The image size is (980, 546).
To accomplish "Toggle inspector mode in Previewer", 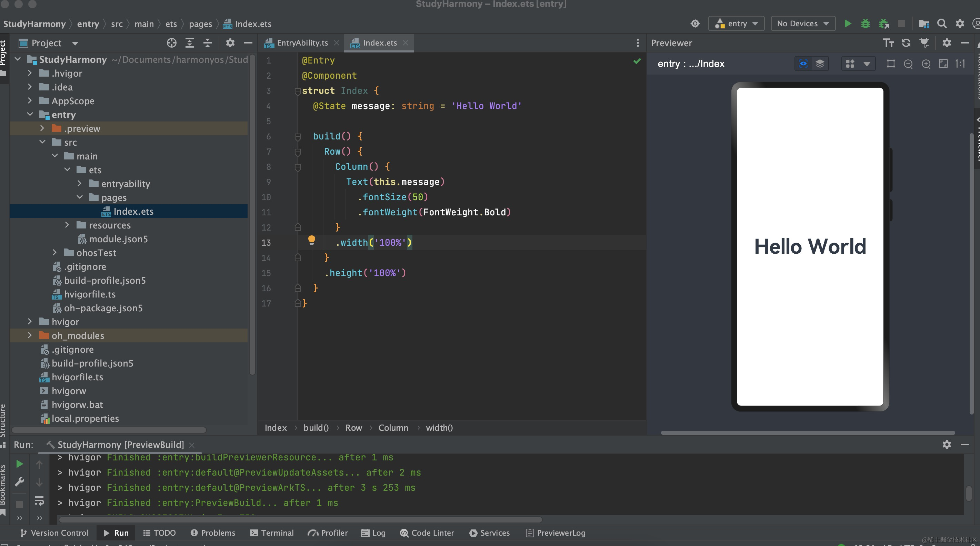I will (x=803, y=64).
